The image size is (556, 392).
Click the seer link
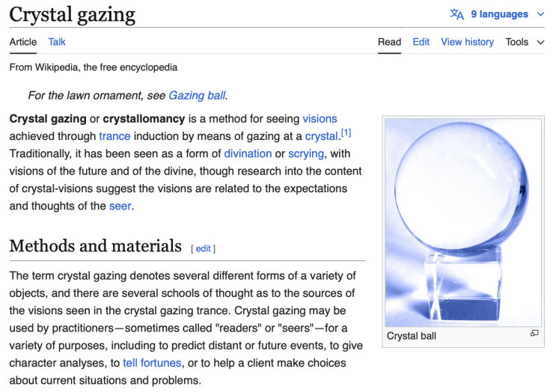[x=120, y=206]
